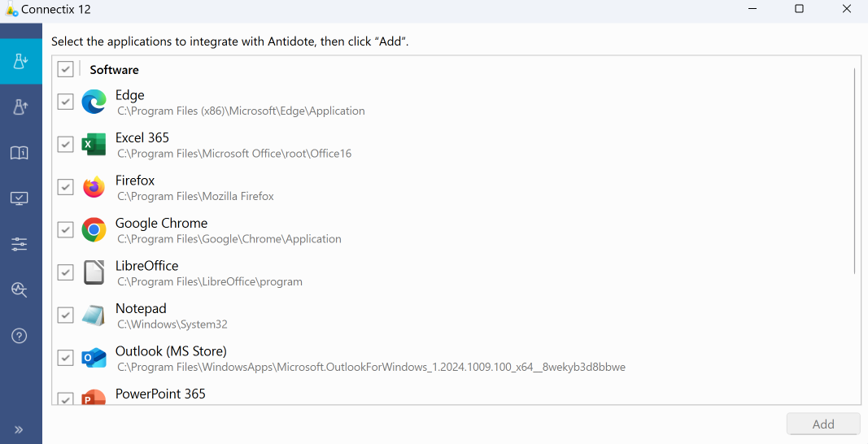Select the Notepad list entry
The image size is (868, 444).
[x=141, y=309]
